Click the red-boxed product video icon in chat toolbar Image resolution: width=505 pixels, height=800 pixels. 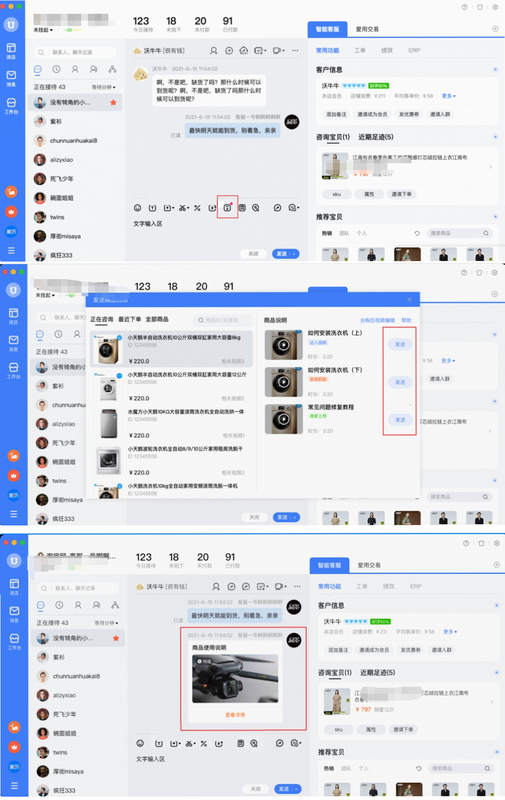[x=228, y=208]
